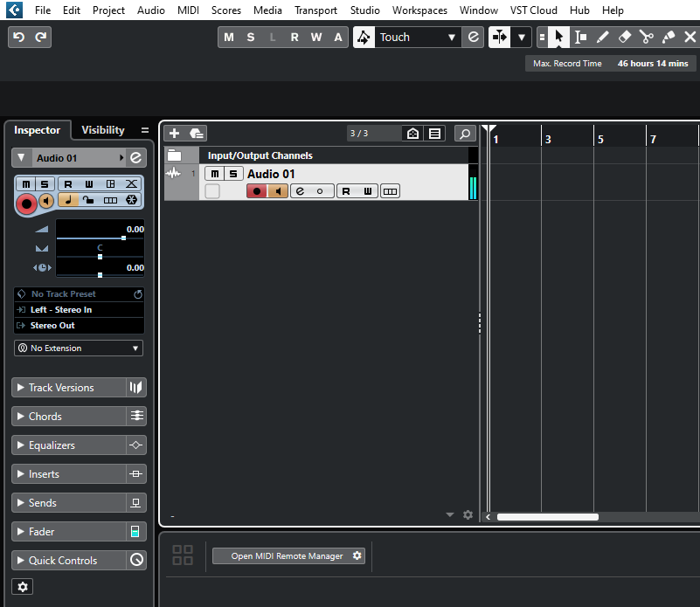
Task: Toggle global Mute M in toolbar
Action: pyautogui.click(x=229, y=37)
